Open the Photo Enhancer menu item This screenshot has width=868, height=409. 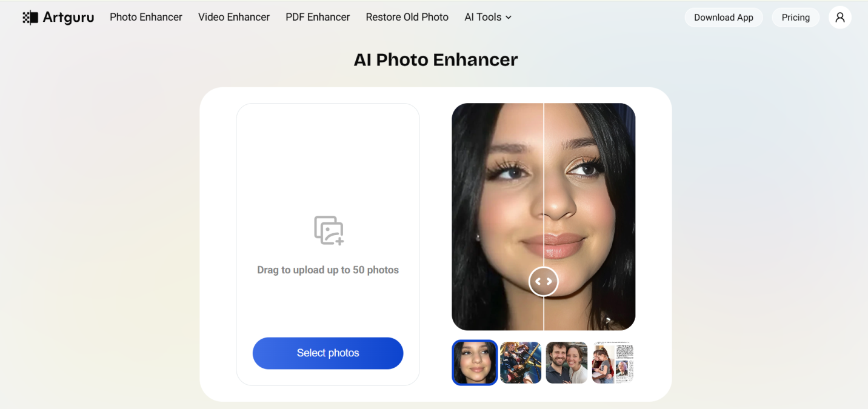145,17
